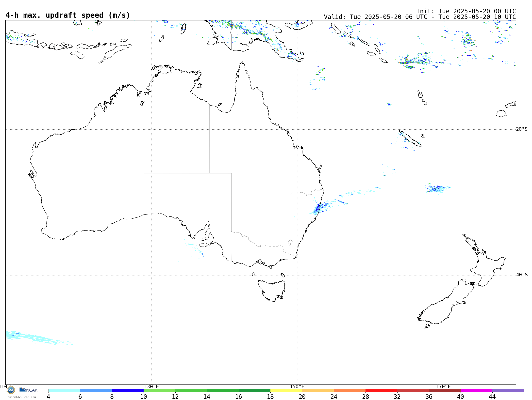Viewport: 532px width, 400px height.
Task: Pick the magenta 40–44 colorbar segment
Action: point(476,391)
